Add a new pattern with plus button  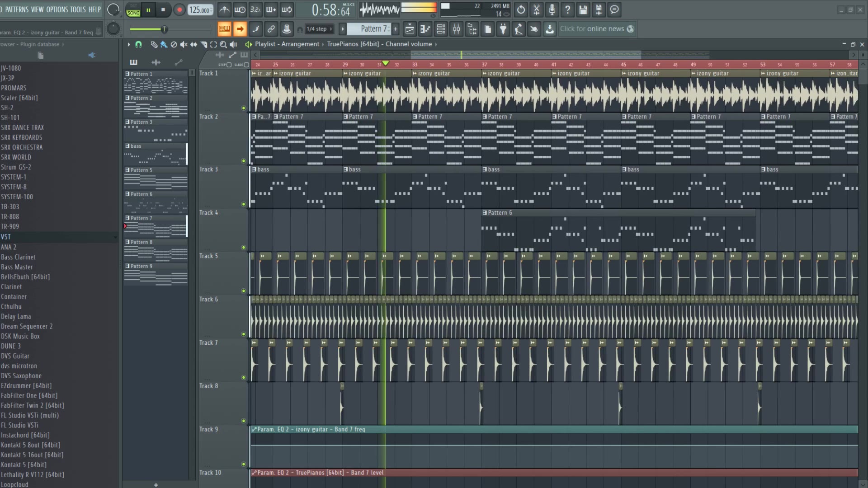(395, 29)
